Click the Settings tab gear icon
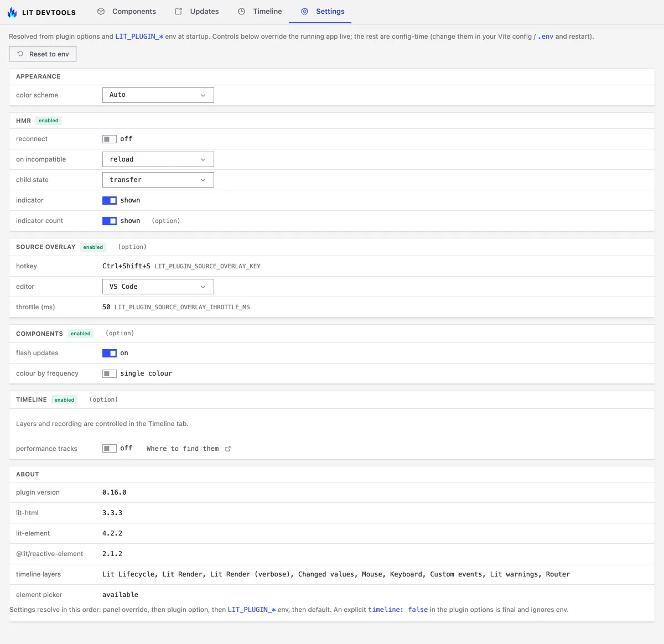 coord(304,11)
